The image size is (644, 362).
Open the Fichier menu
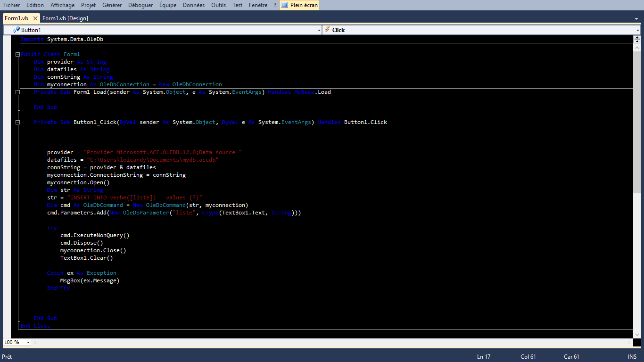[x=12, y=5]
